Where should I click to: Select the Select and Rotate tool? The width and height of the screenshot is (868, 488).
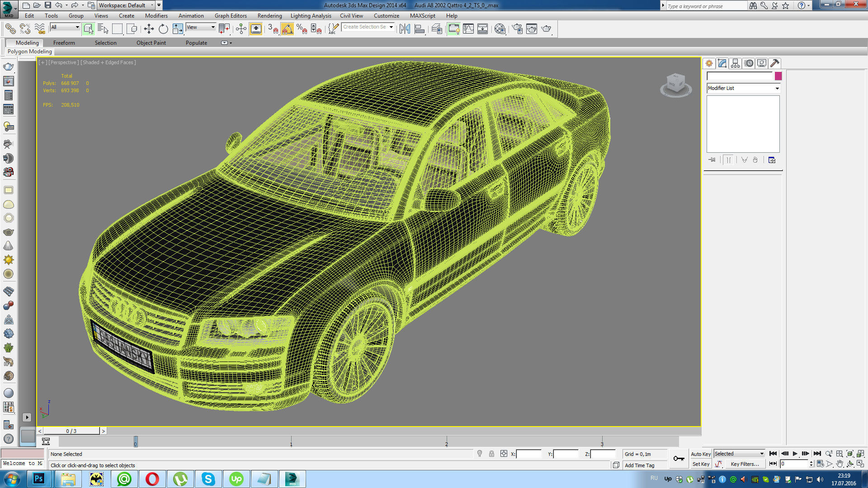click(x=163, y=29)
